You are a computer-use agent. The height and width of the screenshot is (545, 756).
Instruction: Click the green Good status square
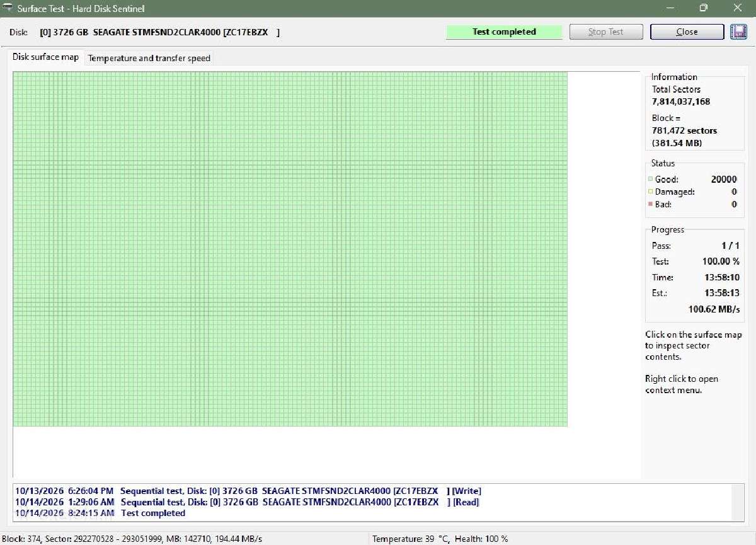tap(650, 180)
